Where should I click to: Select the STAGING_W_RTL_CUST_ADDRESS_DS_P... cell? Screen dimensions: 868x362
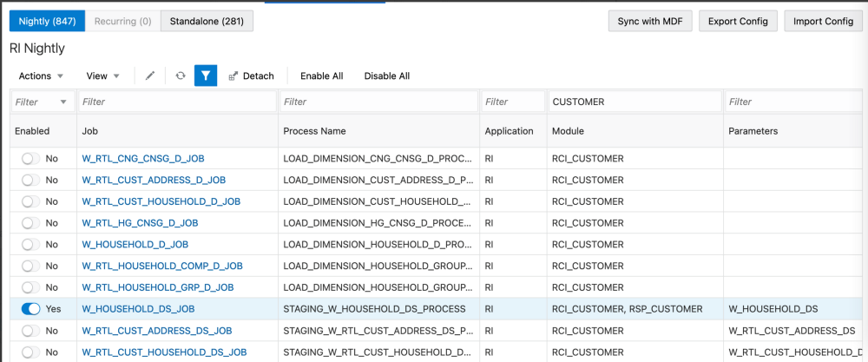[379, 331]
